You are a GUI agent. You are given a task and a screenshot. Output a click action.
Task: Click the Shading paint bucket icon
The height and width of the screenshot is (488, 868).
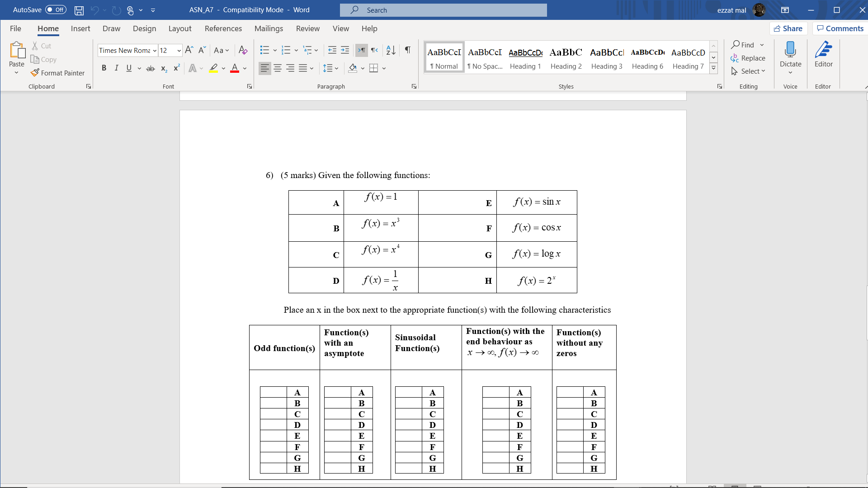pos(353,68)
